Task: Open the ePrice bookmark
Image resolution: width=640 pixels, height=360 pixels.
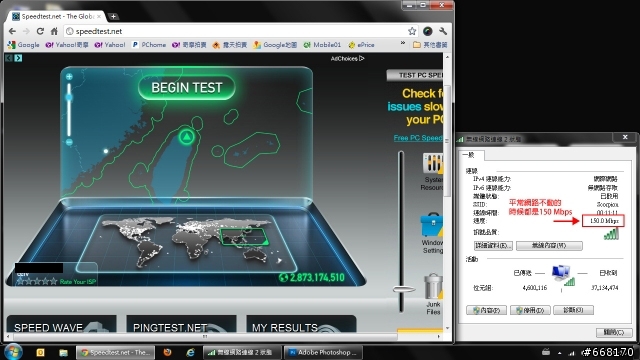Action: 361,45
